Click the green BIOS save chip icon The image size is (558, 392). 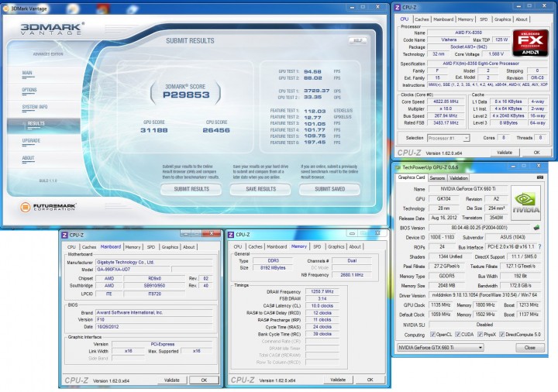[x=536, y=228]
